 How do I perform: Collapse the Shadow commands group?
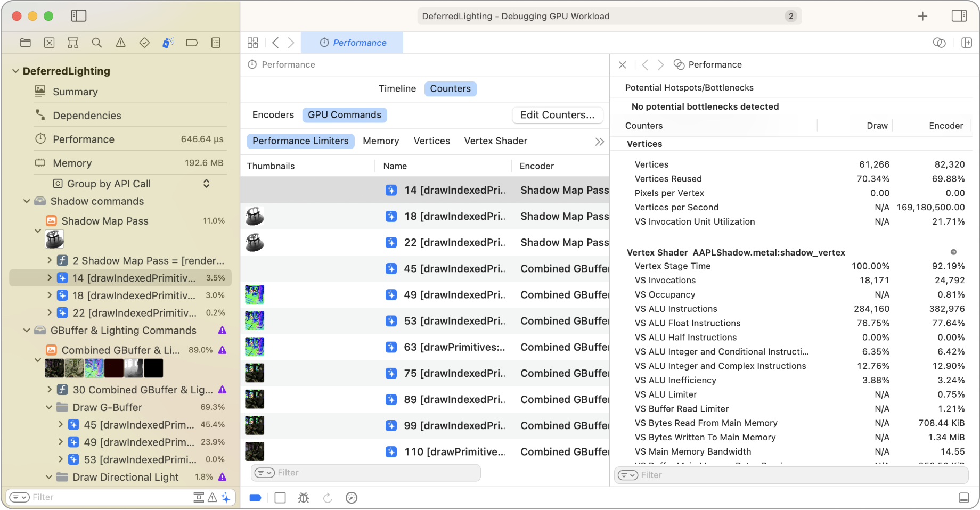(27, 201)
